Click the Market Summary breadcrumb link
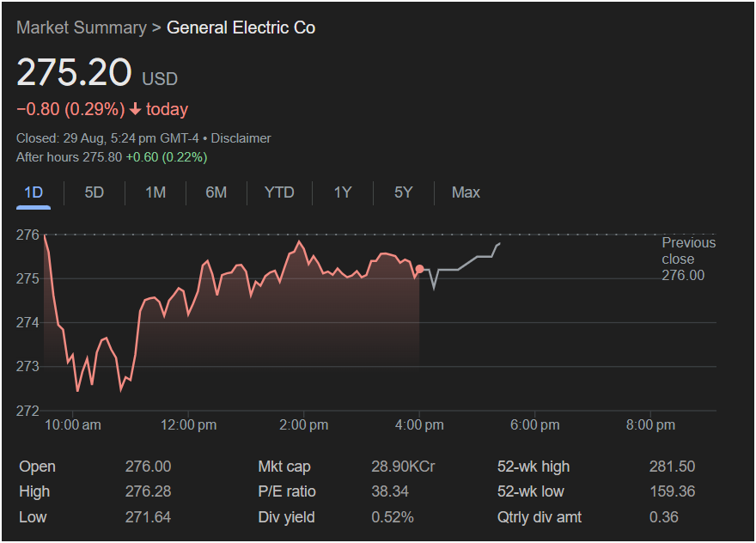Screen dimensions: 756x543 click(x=81, y=27)
